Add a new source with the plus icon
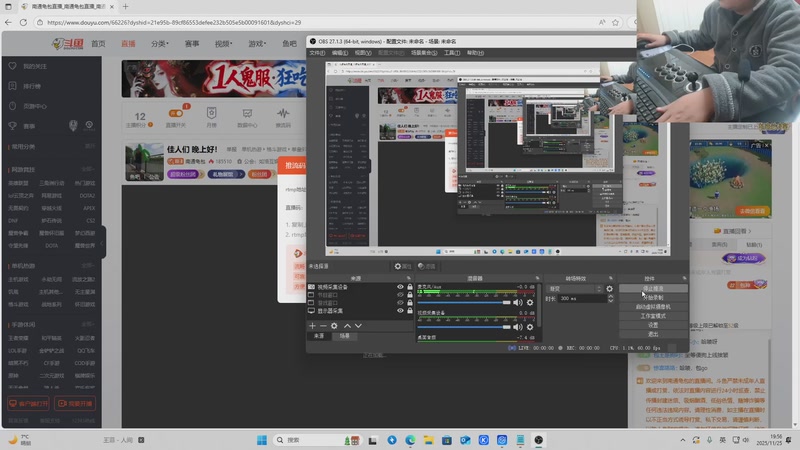Image resolution: width=800 pixels, height=450 pixels. [312, 326]
